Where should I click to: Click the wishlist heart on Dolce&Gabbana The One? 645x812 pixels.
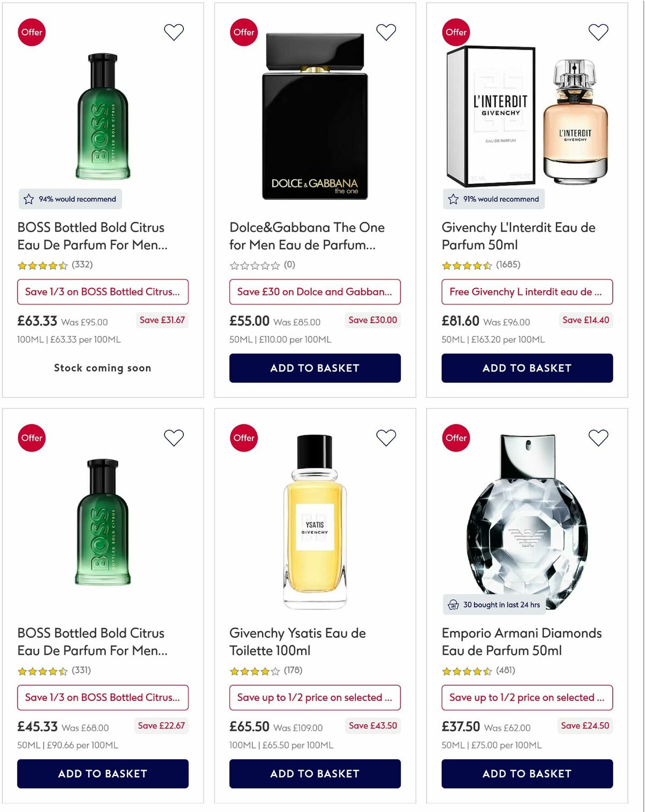coord(386,32)
